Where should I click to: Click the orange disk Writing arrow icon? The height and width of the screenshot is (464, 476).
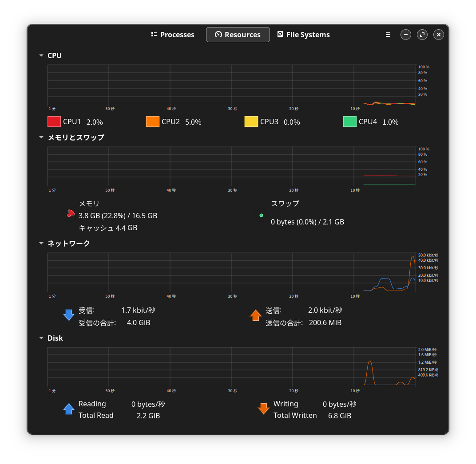264,409
